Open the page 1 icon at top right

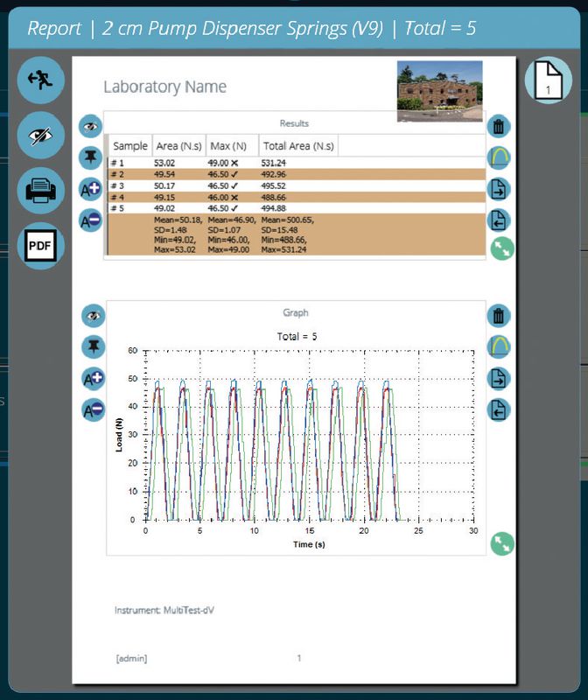(x=548, y=80)
